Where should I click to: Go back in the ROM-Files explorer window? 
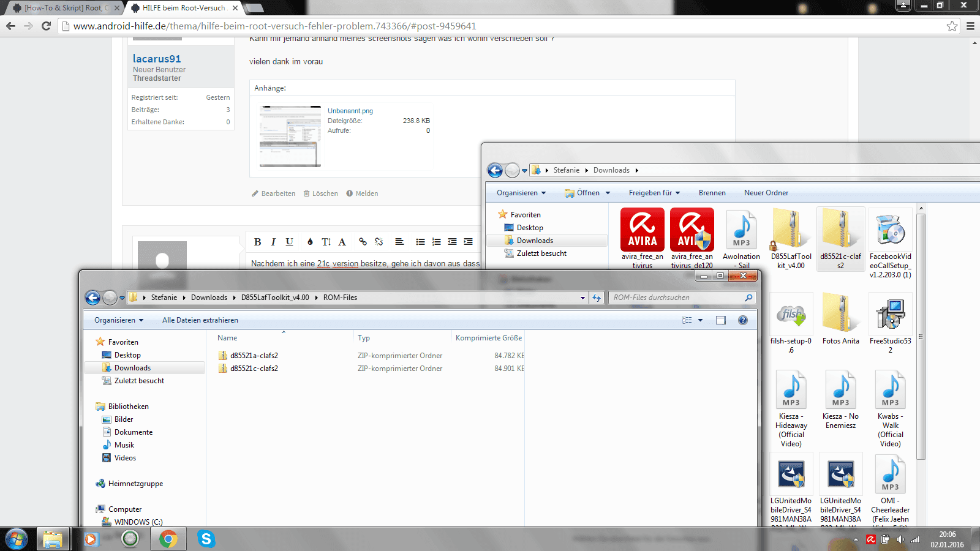coord(92,298)
